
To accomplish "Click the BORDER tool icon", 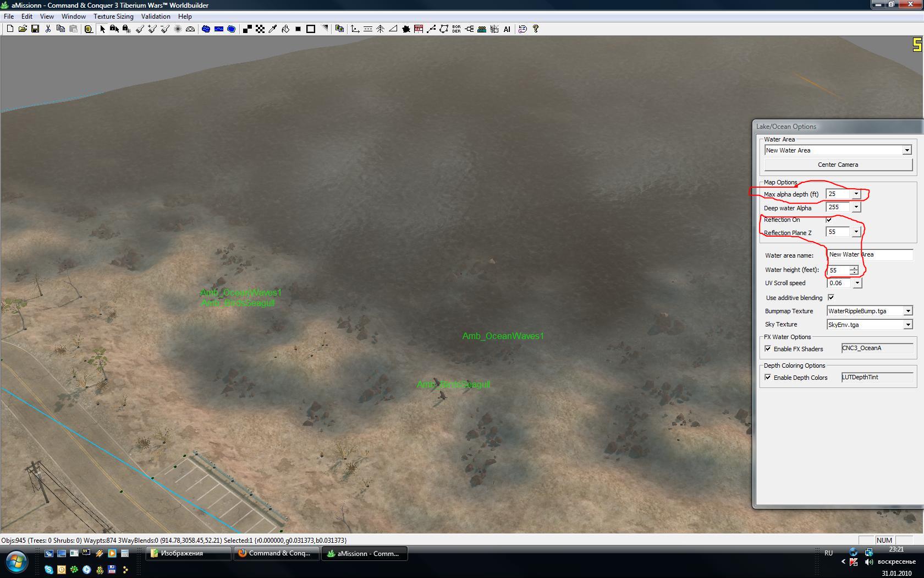I will 457,29.
